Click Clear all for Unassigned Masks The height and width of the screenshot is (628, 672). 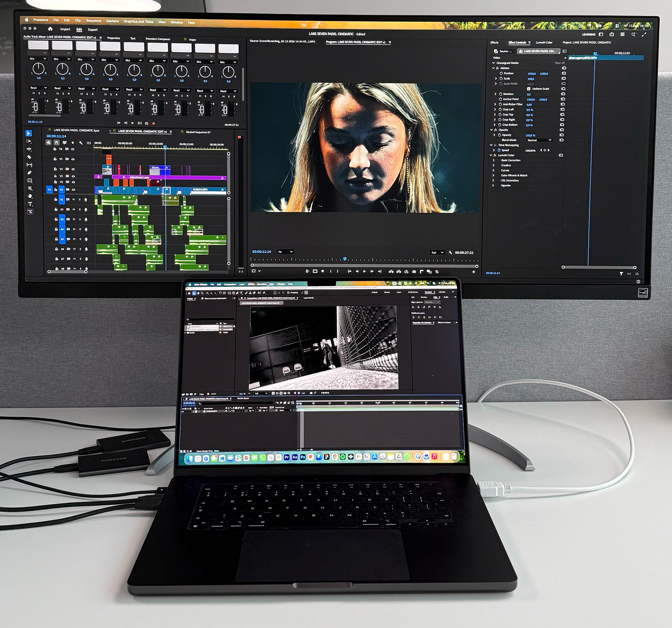click(x=559, y=63)
